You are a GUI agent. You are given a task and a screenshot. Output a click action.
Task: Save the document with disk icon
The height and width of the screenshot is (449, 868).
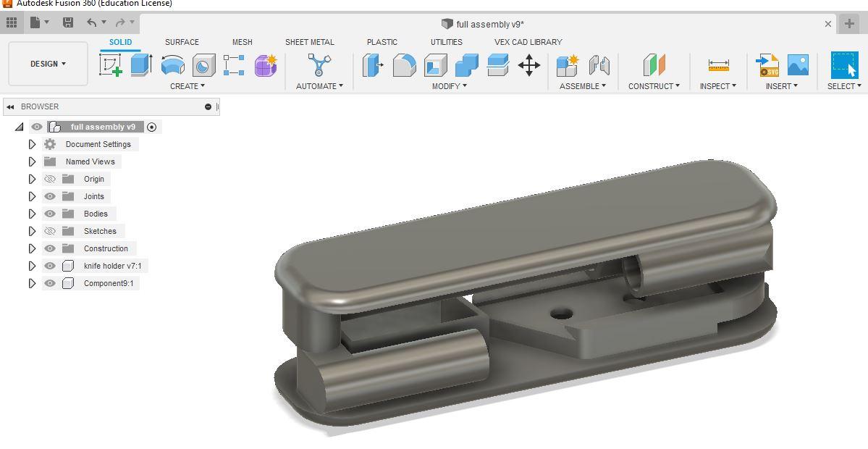pos(68,22)
